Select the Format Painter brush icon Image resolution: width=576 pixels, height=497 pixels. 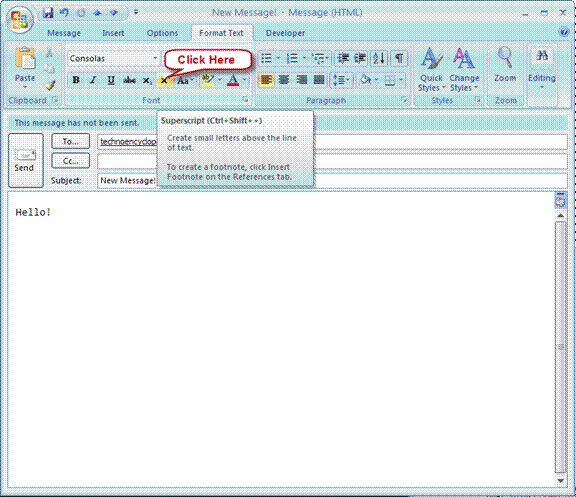[x=50, y=85]
